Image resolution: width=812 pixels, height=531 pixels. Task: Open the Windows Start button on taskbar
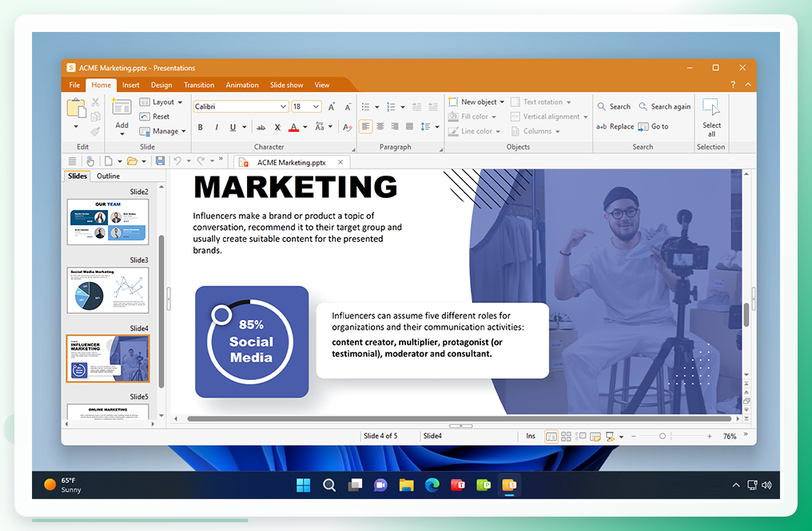(x=303, y=485)
